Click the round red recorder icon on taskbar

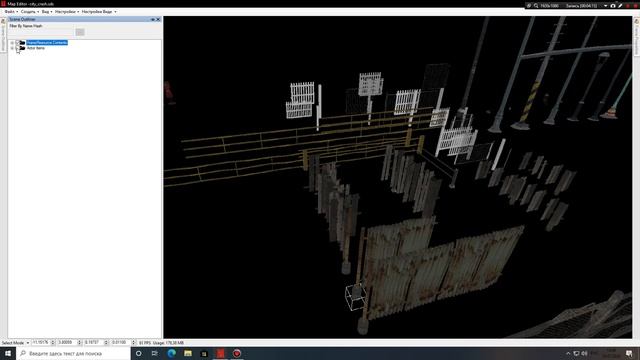coord(237,353)
